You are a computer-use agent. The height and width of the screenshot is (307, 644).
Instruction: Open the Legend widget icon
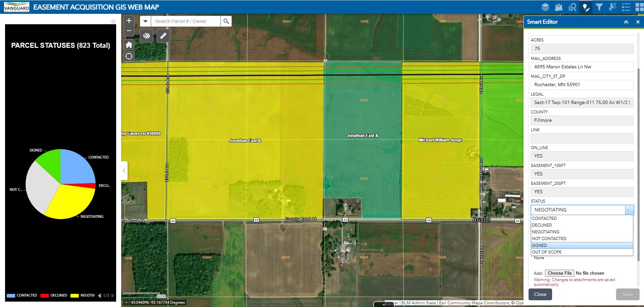626,7
